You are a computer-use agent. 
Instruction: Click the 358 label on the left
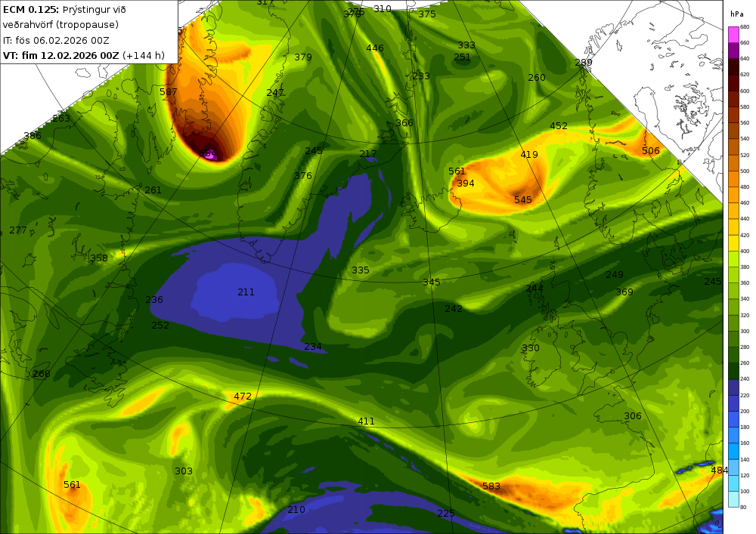point(99,258)
